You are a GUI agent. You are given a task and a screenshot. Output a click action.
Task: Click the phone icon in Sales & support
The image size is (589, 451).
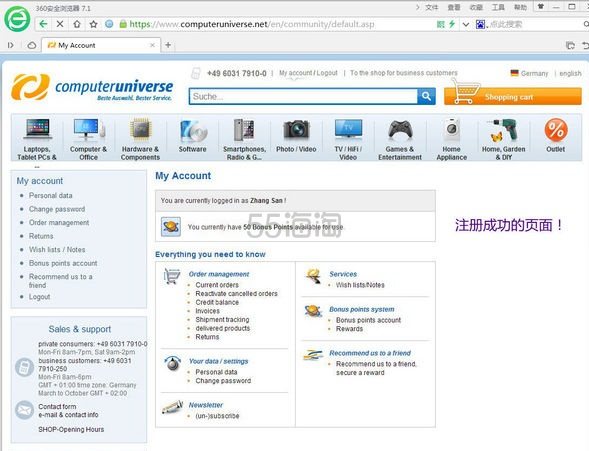tap(24, 367)
